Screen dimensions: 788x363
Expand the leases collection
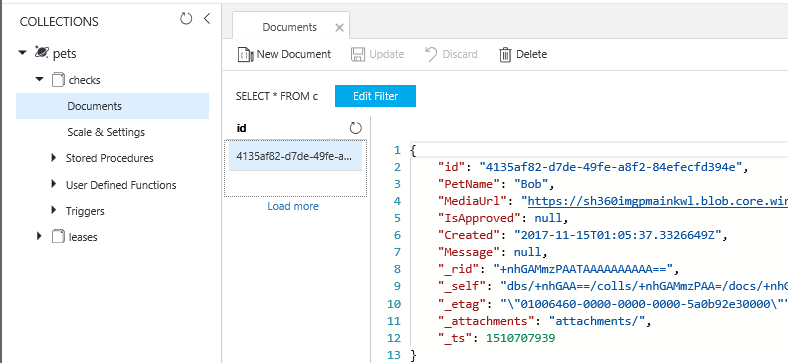(x=39, y=236)
